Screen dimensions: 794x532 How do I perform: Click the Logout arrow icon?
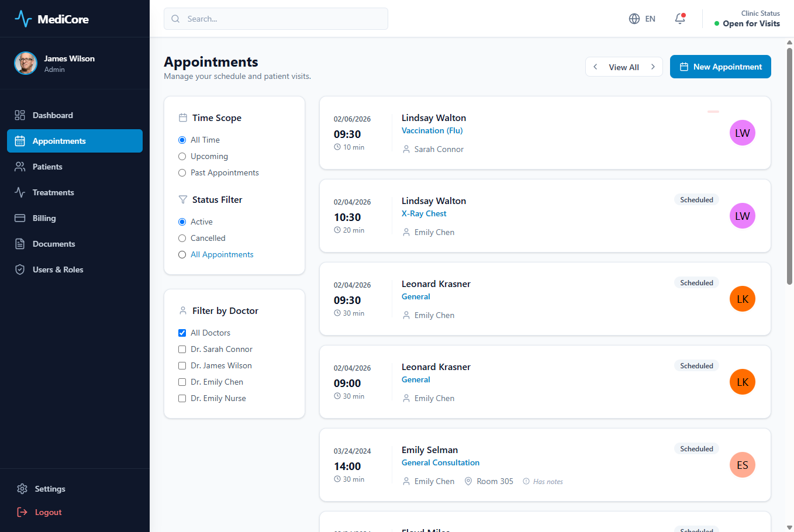click(x=22, y=512)
